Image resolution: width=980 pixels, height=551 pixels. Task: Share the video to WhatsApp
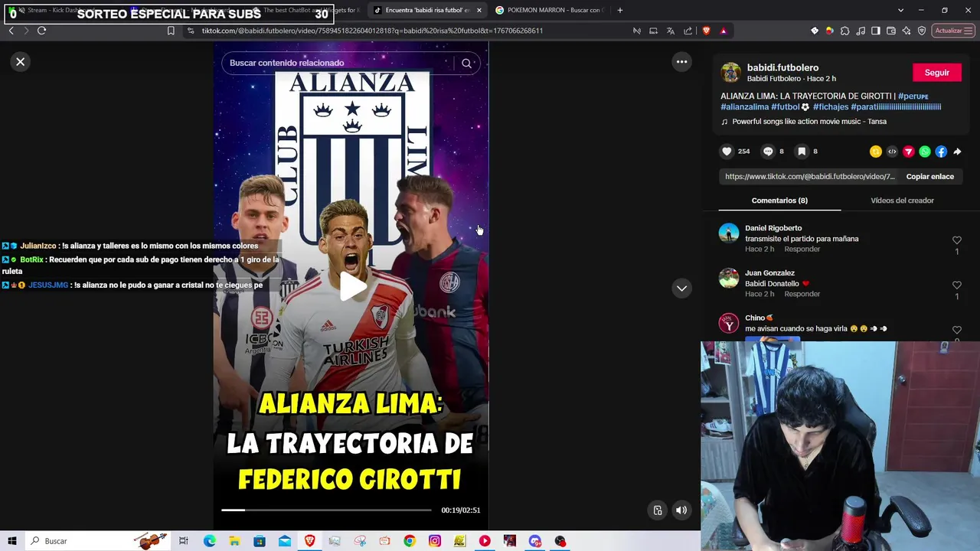click(x=925, y=152)
